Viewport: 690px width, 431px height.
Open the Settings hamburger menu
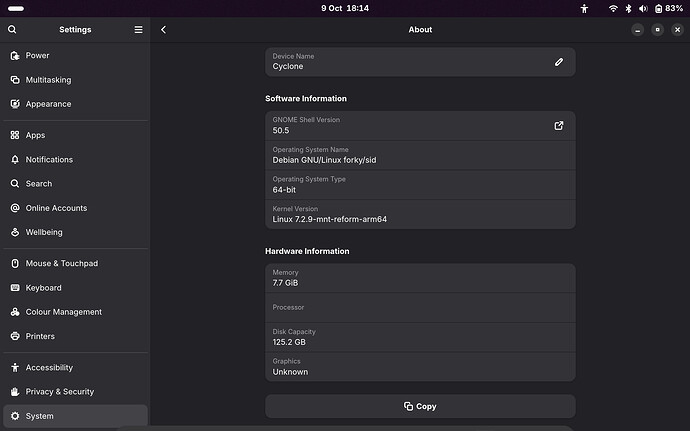pos(138,29)
